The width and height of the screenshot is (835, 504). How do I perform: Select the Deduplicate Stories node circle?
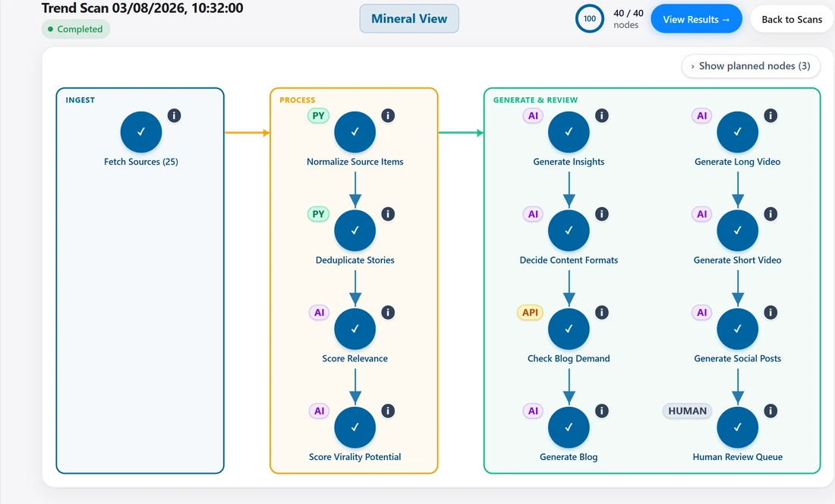354,231
